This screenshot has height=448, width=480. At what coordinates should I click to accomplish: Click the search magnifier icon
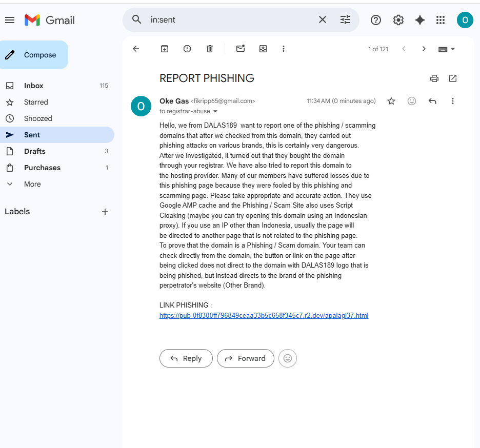[x=136, y=19]
